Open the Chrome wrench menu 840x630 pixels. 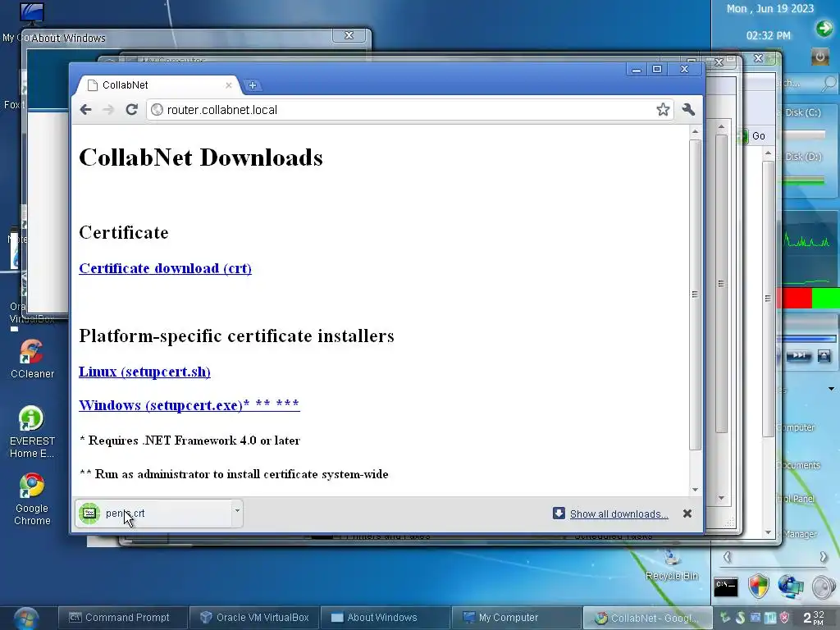pyautogui.click(x=688, y=110)
